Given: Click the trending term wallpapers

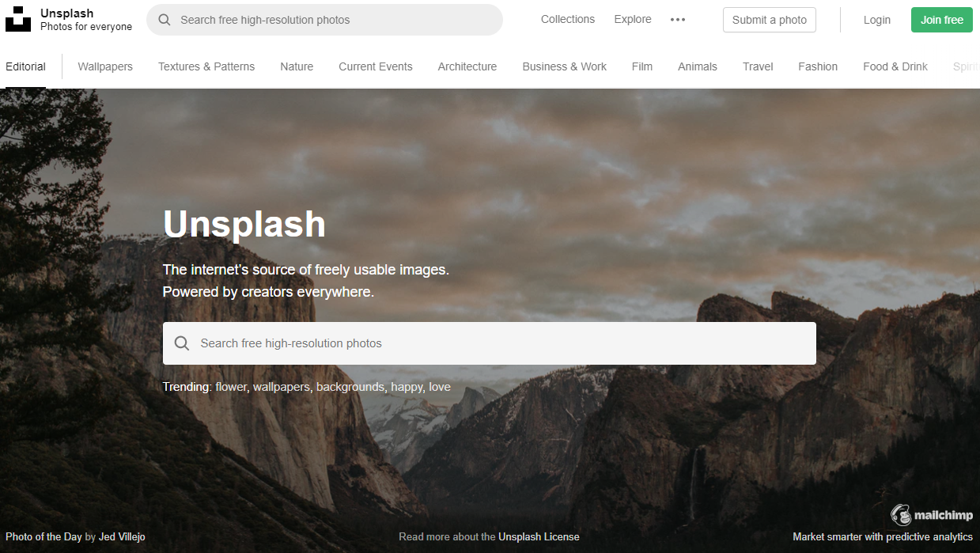Looking at the screenshot, I should click(282, 387).
